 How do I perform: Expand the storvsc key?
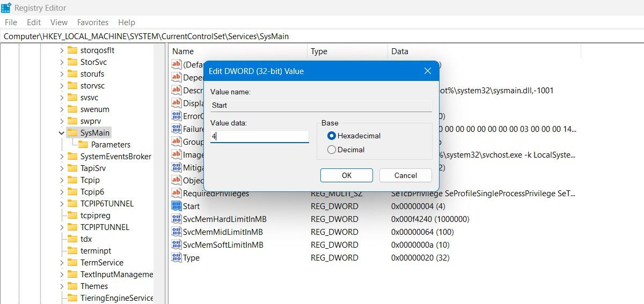61,86
